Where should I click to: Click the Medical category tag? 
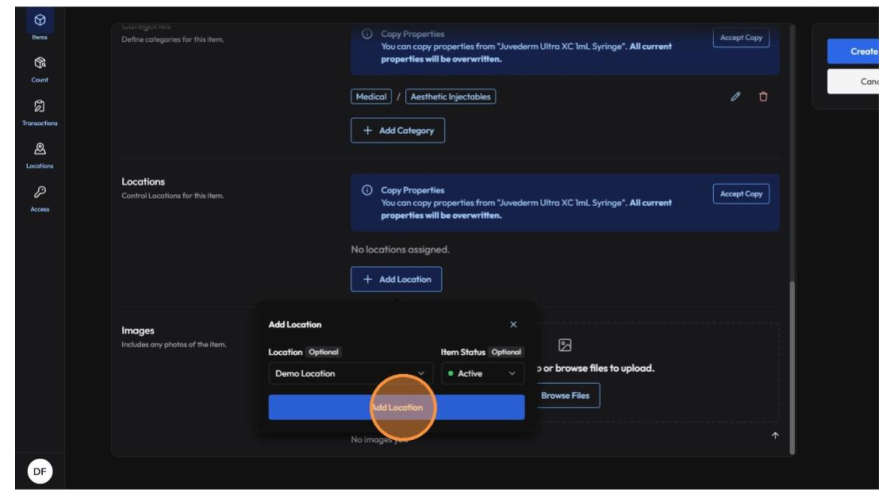coord(371,96)
